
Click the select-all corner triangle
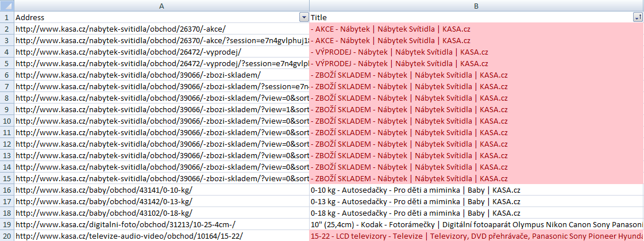[x=7, y=6]
